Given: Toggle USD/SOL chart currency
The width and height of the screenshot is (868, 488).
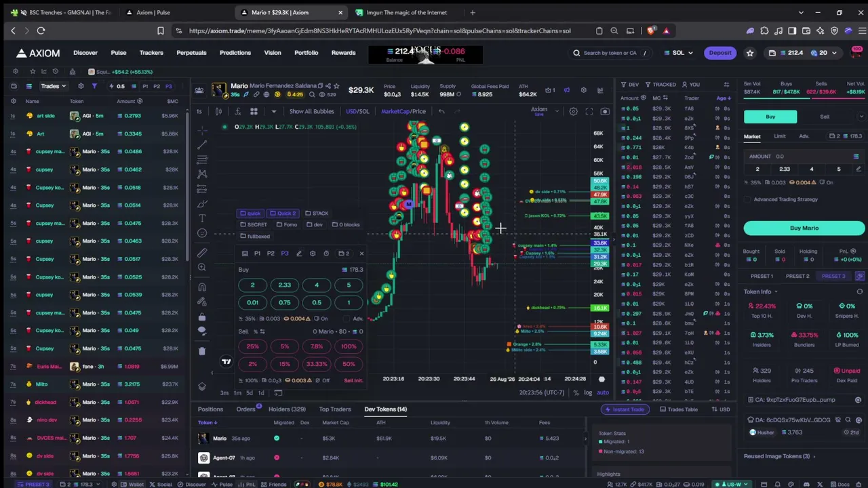Looking at the screenshot, I should [357, 111].
